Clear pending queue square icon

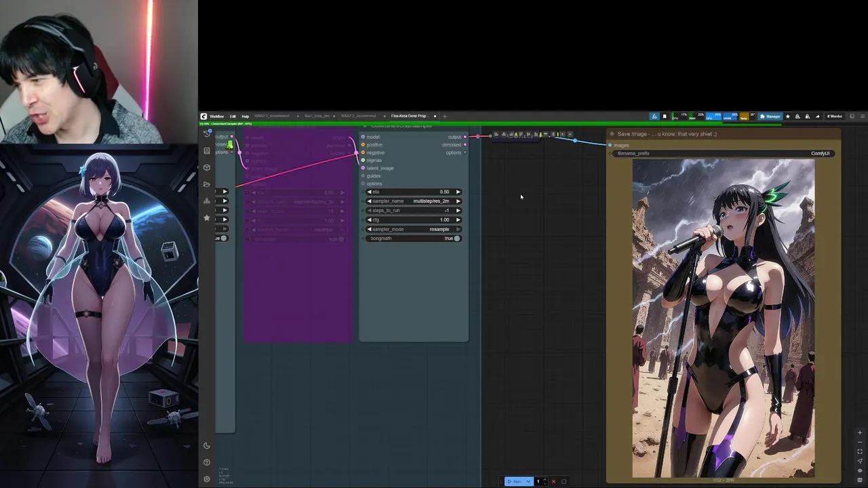pos(564,481)
